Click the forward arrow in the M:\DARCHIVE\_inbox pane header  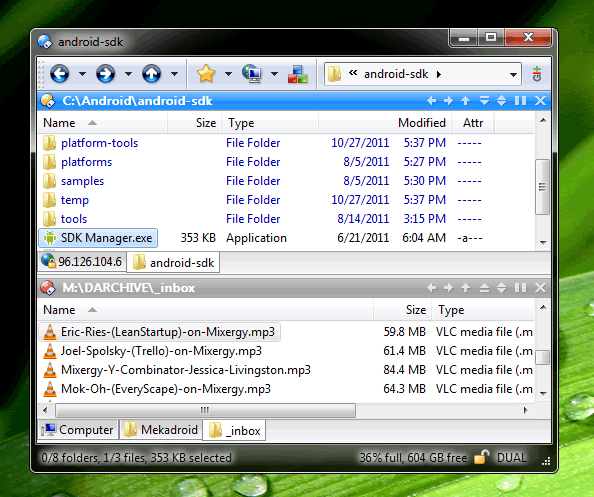(x=449, y=288)
